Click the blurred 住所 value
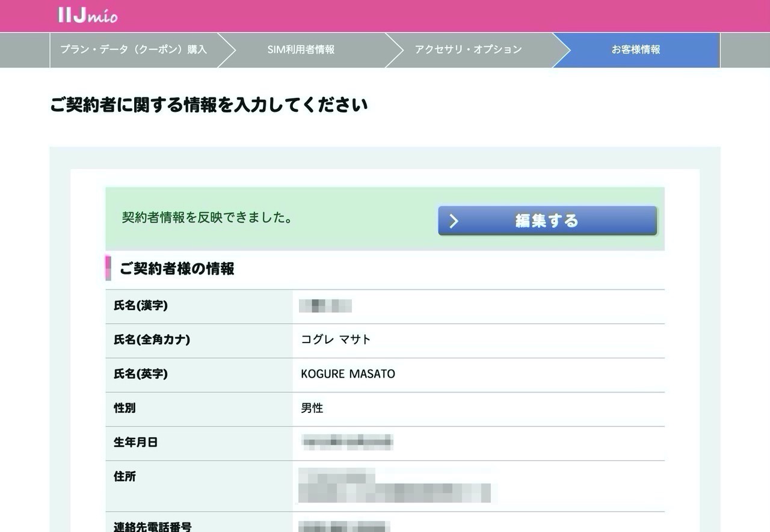Screen dimensions: 770x532 pyautogui.click(x=395, y=486)
